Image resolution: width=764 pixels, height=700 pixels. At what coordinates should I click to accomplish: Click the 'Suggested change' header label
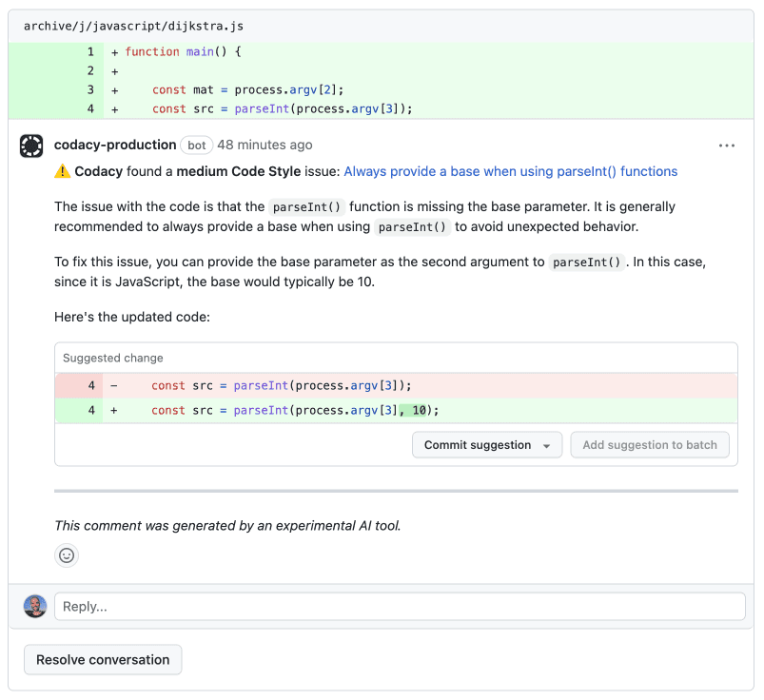pos(112,358)
